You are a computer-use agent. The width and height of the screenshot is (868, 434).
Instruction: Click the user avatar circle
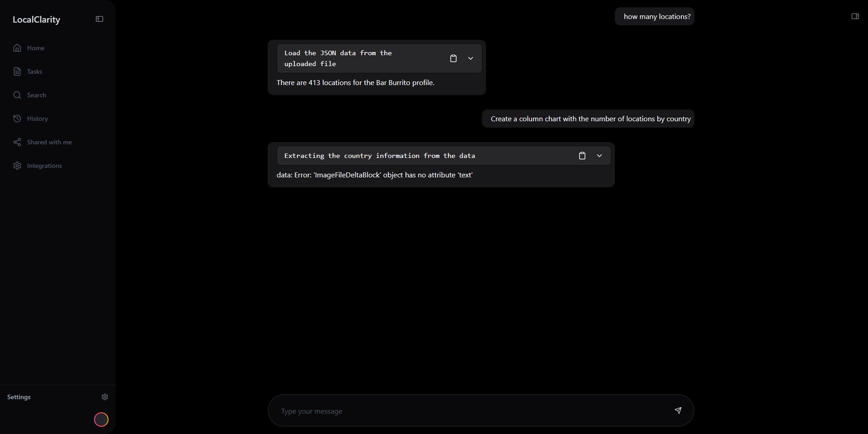pyautogui.click(x=101, y=420)
